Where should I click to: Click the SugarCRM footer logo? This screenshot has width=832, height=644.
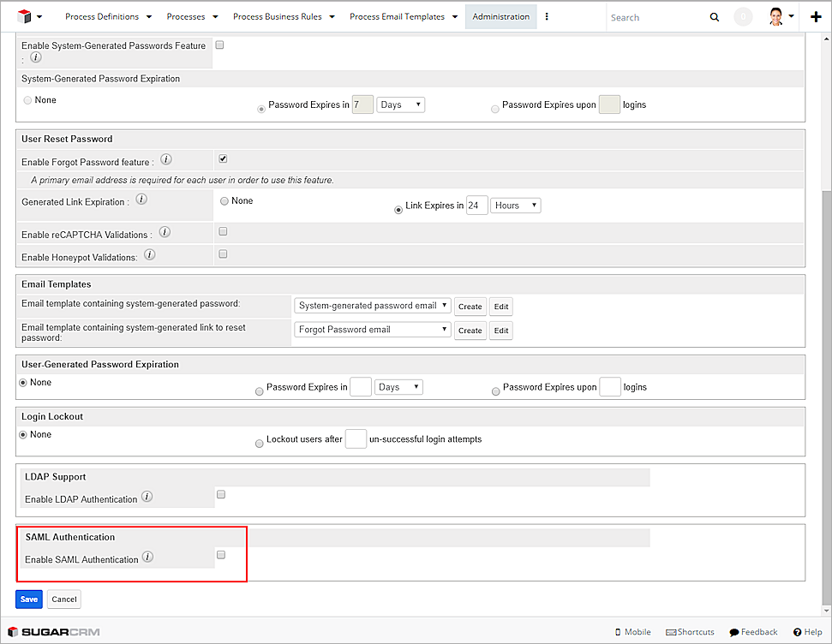pos(54,632)
